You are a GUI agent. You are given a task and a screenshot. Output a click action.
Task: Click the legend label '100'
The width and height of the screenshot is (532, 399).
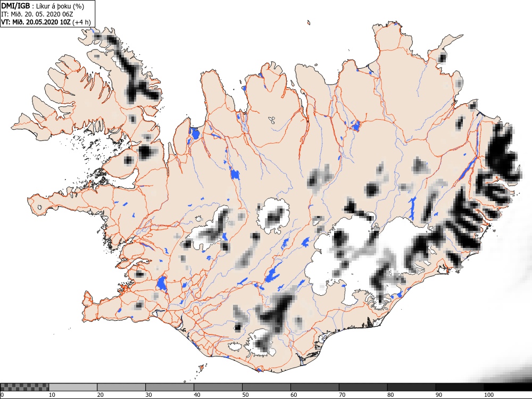pyautogui.click(x=488, y=395)
